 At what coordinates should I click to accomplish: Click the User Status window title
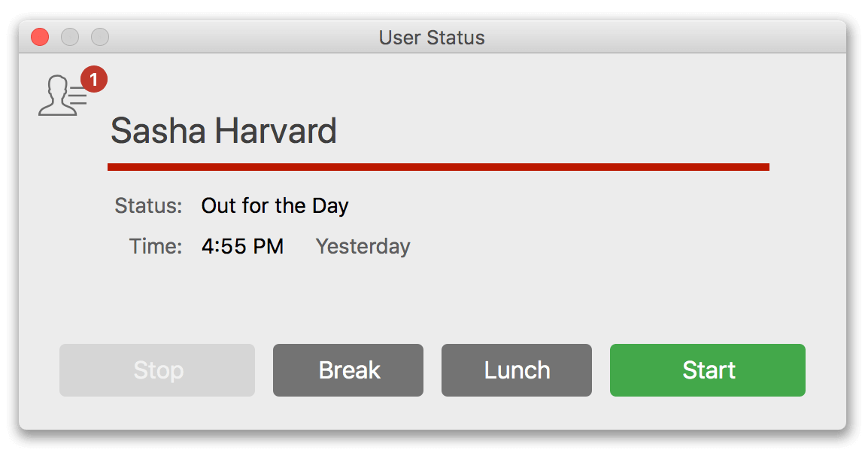click(x=432, y=38)
